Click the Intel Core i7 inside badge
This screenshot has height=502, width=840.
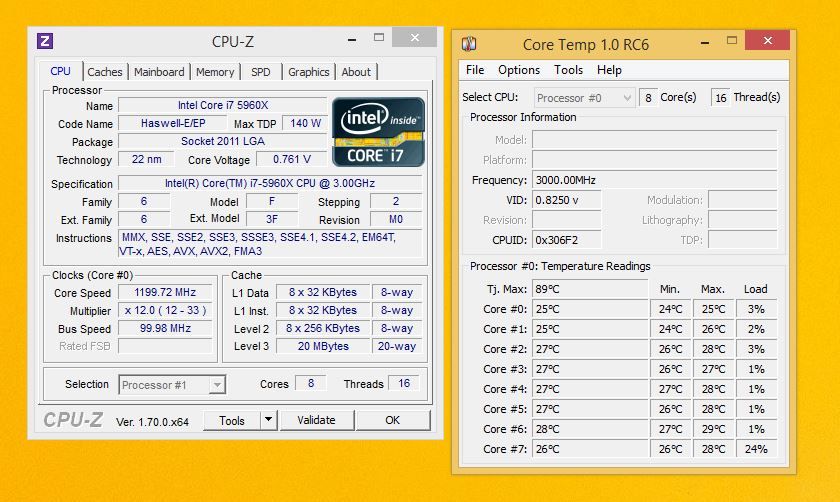(x=378, y=132)
